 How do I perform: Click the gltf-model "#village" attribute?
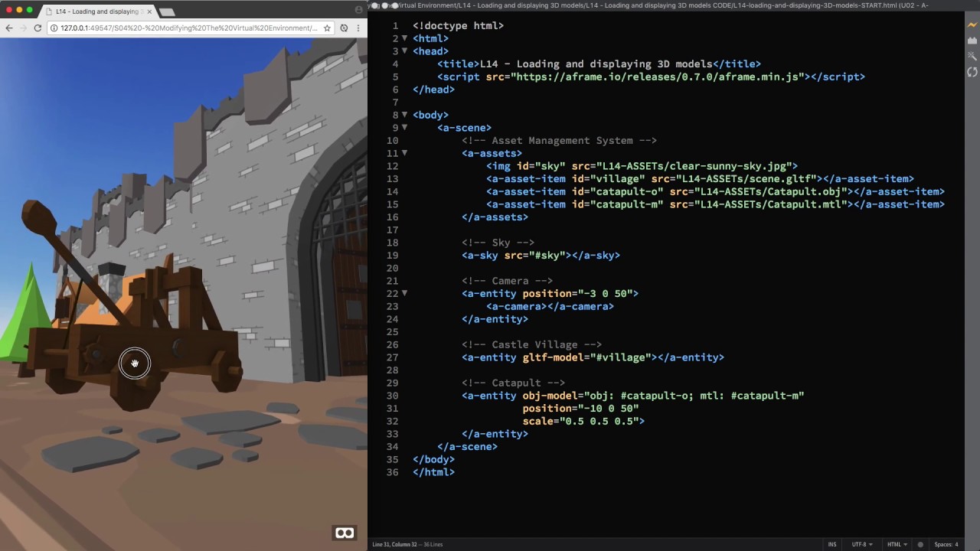point(586,357)
